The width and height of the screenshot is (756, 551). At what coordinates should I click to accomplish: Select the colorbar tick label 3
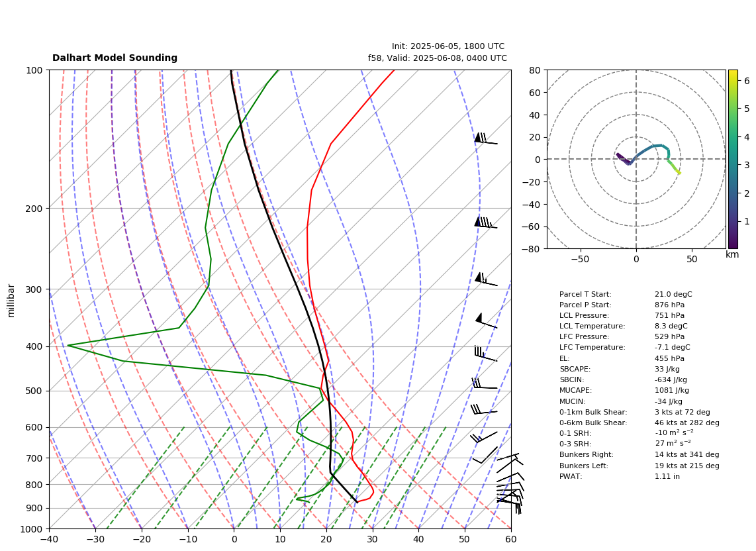coord(747,165)
